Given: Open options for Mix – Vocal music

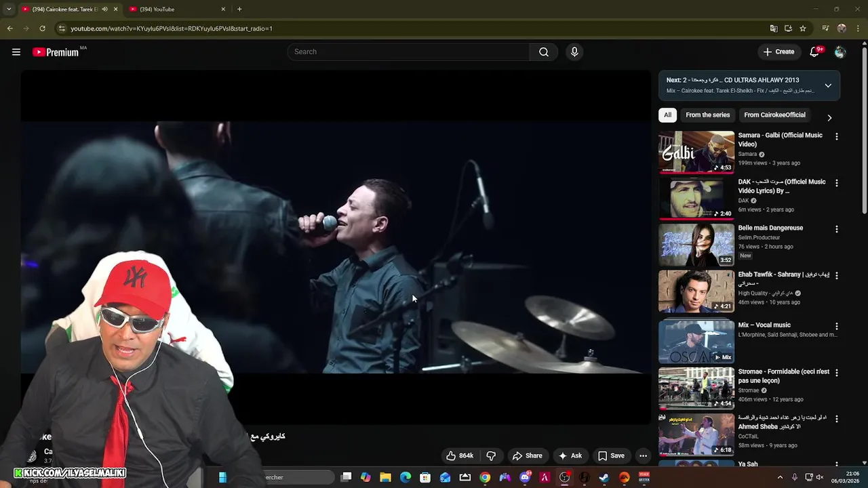Looking at the screenshot, I should click(x=836, y=326).
